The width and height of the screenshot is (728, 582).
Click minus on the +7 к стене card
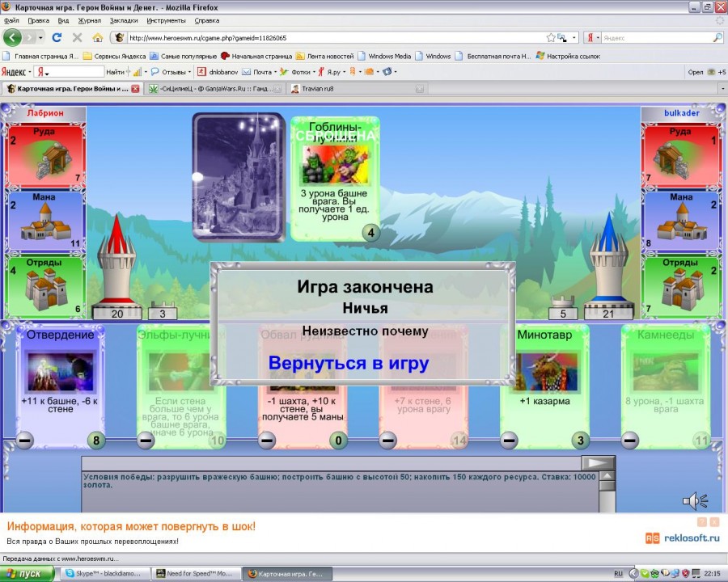pos(387,440)
